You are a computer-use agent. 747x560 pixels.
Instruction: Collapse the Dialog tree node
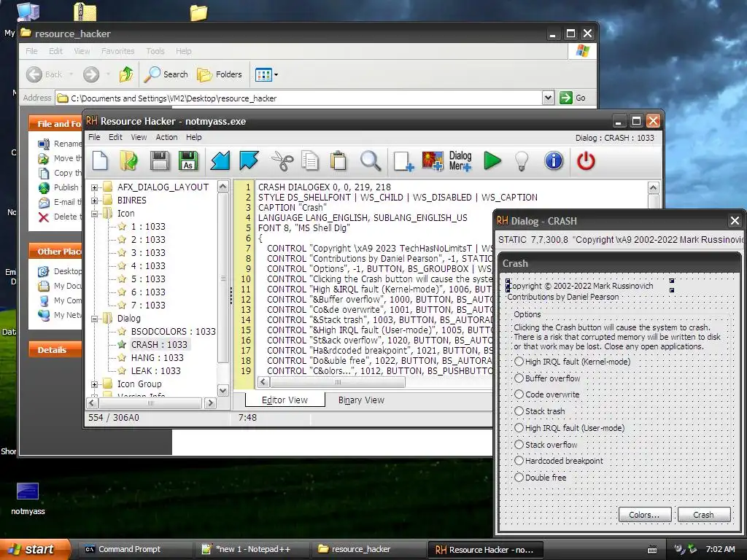(x=94, y=319)
